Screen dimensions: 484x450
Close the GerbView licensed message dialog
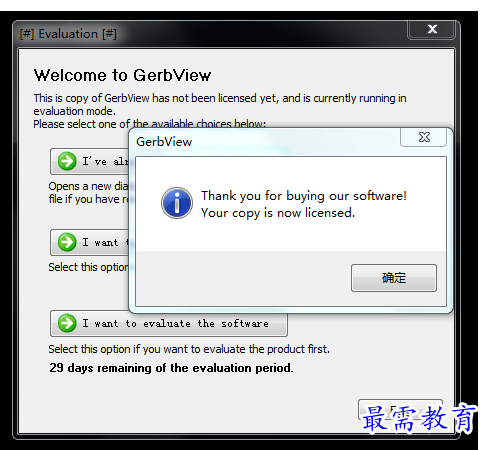424,137
